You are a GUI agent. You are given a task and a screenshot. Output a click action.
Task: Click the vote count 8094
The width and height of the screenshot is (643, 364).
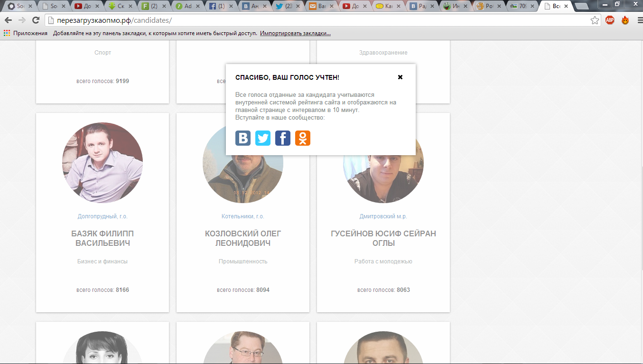[x=263, y=290]
